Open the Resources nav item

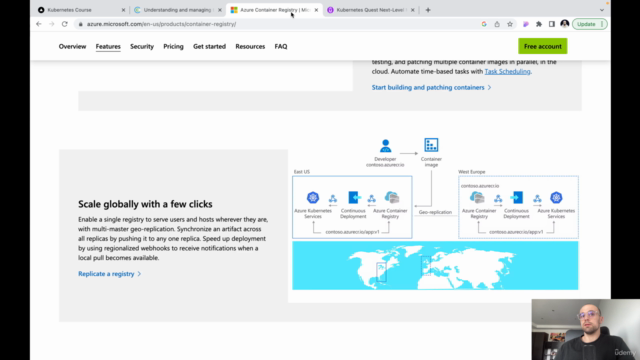pos(250,47)
